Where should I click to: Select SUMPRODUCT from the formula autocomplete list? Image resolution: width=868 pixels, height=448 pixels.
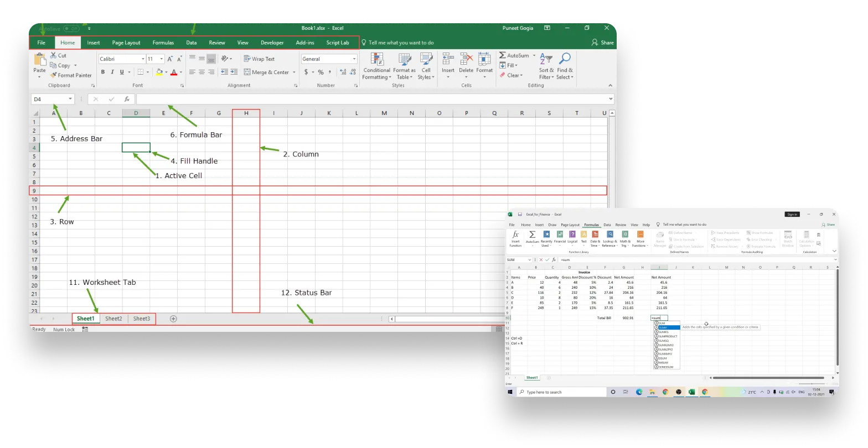(x=666, y=336)
